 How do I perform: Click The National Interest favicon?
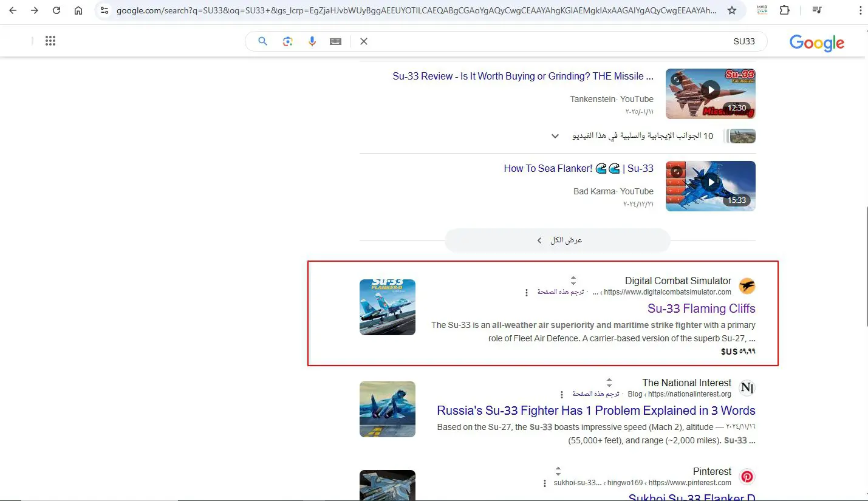pyautogui.click(x=747, y=387)
